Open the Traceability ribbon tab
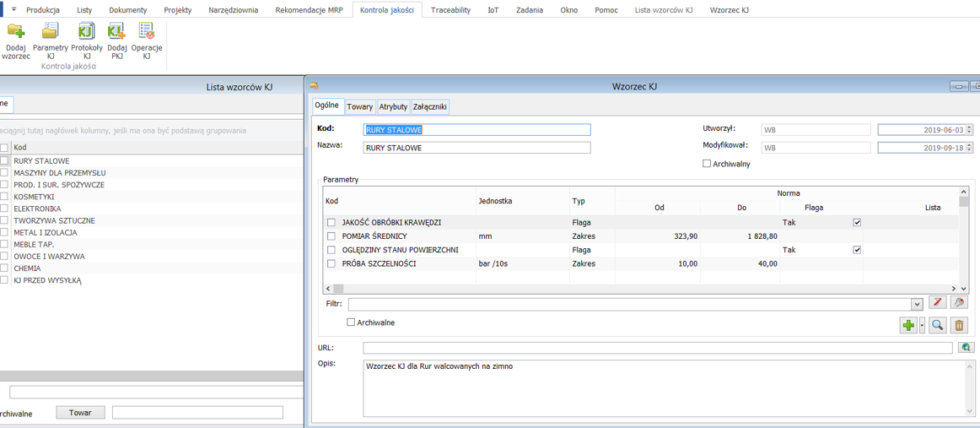 click(x=450, y=10)
